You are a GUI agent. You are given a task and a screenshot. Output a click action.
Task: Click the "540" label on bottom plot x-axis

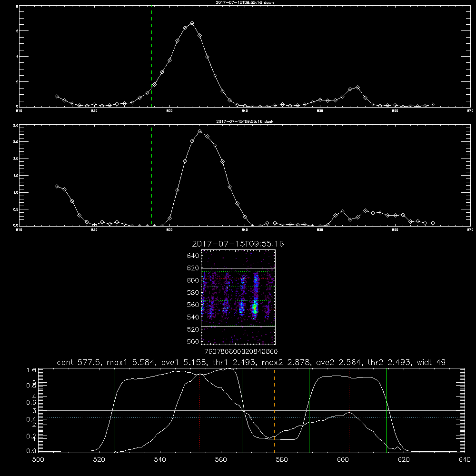160,460
